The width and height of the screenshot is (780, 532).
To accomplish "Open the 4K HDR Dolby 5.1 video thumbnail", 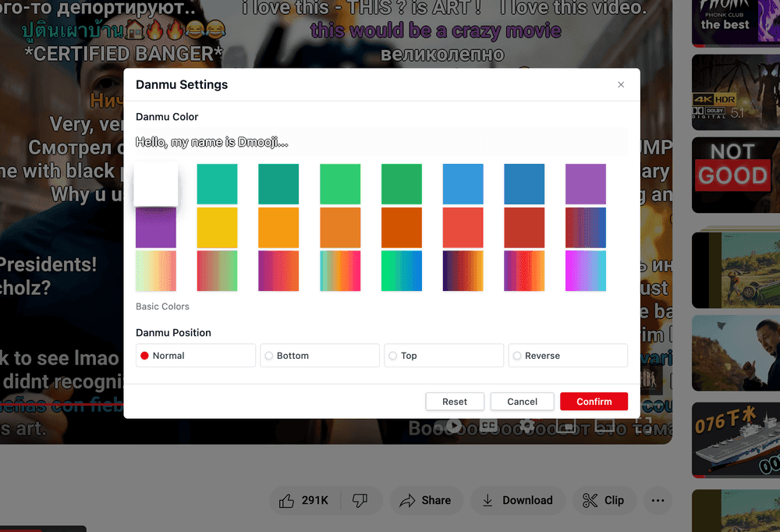I will pos(736,93).
